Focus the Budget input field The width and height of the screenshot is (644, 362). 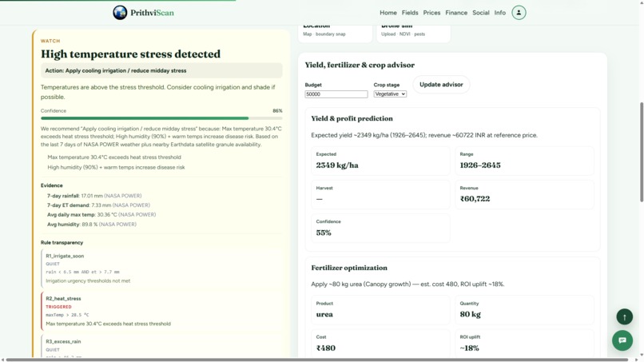(336, 94)
